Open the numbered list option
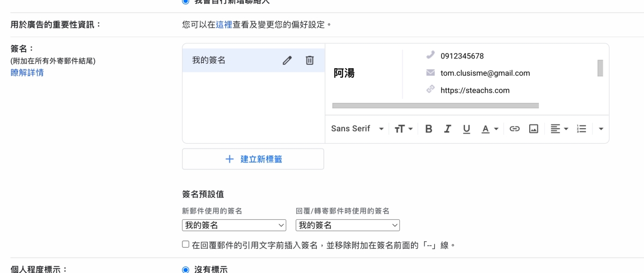 point(581,129)
